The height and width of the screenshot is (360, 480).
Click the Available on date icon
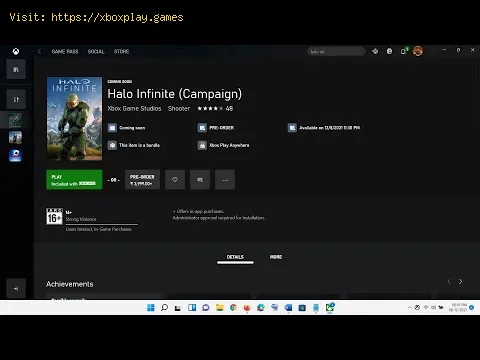click(292, 128)
